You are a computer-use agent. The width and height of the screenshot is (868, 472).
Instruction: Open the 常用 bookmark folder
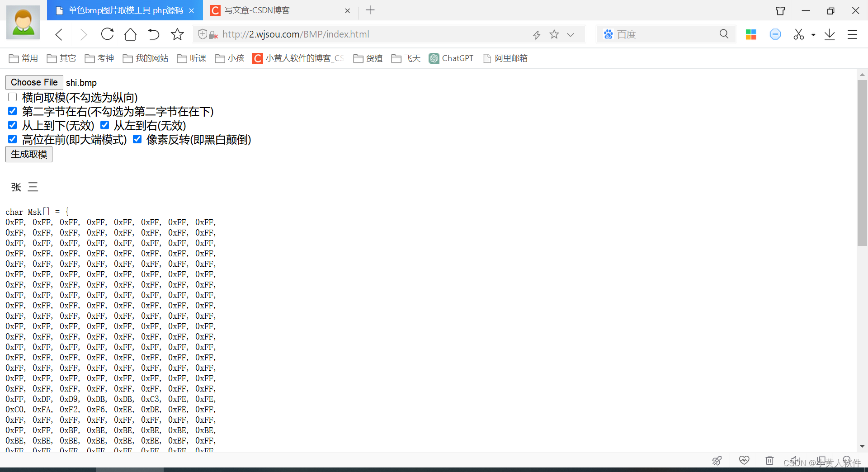(x=24, y=58)
